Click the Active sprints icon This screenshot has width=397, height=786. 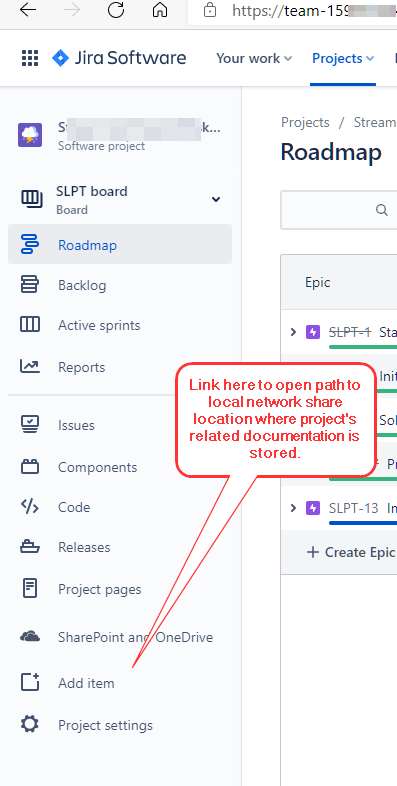[x=30, y=325]
